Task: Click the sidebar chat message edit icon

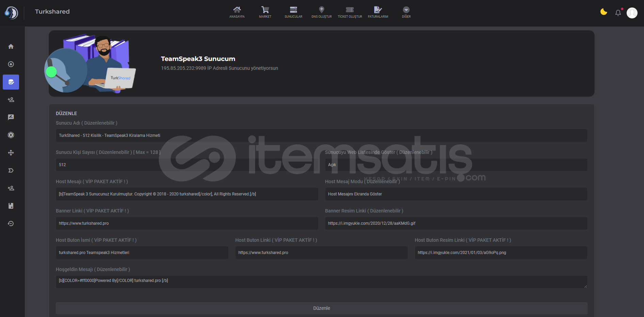Action: click(x=11, y=117)
